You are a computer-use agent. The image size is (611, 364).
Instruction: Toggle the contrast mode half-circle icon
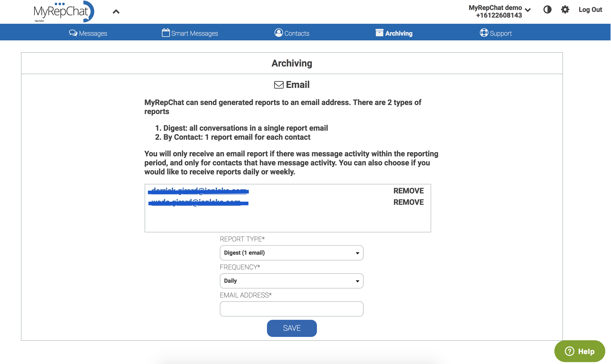pos(547,10)
